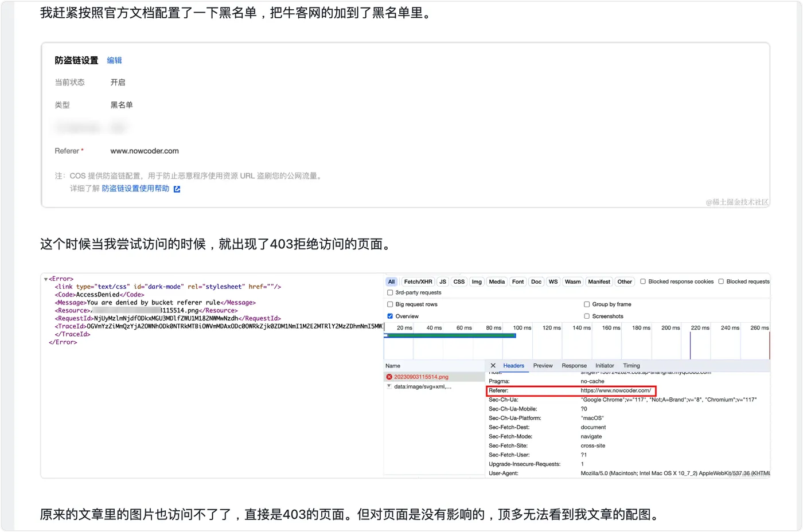Screen dimensions: 803x532
Task: Check the Group by frame checkbox
Action: point(587,304)
